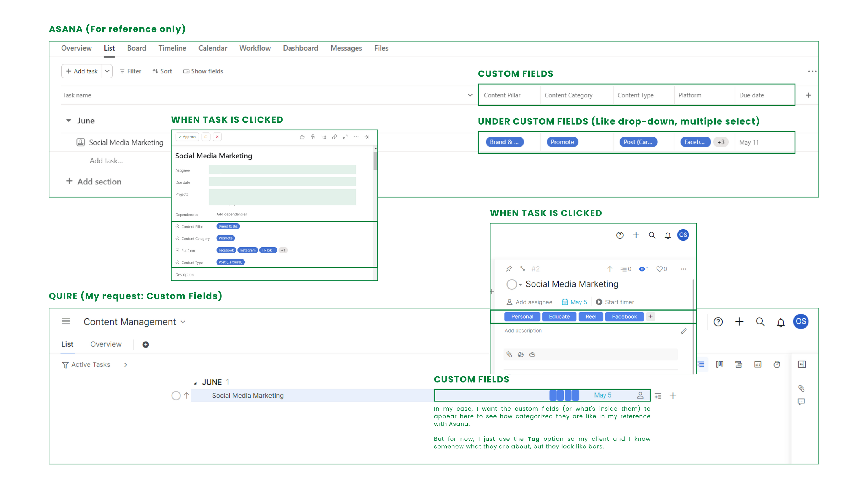The width and height of the screenshot is (868, 489).
Task: Add a column with the plus after Due date
Action: click(808, 95)
